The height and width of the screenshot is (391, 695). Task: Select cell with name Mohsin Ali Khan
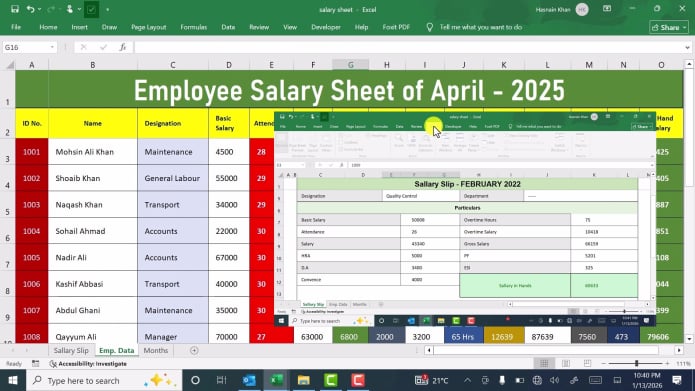(x=93, y=152)
